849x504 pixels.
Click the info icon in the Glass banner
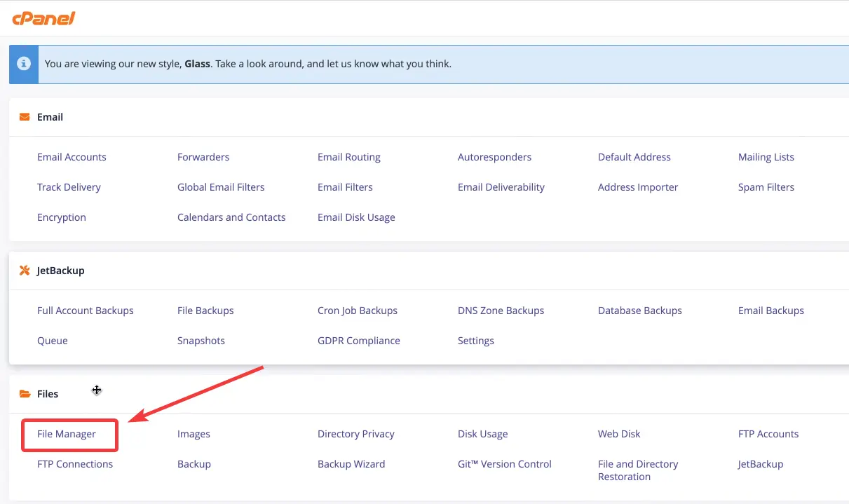(x=24, y=64)
